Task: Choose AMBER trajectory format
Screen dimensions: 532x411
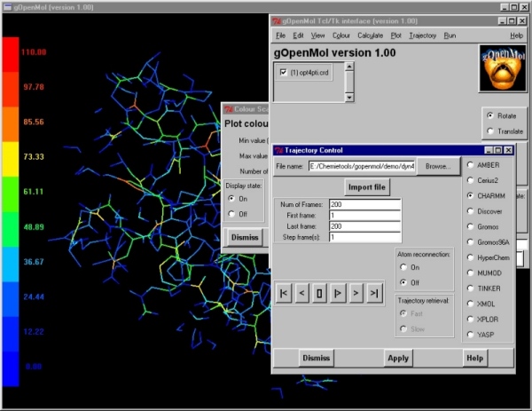Action: [x=470, y=165]
